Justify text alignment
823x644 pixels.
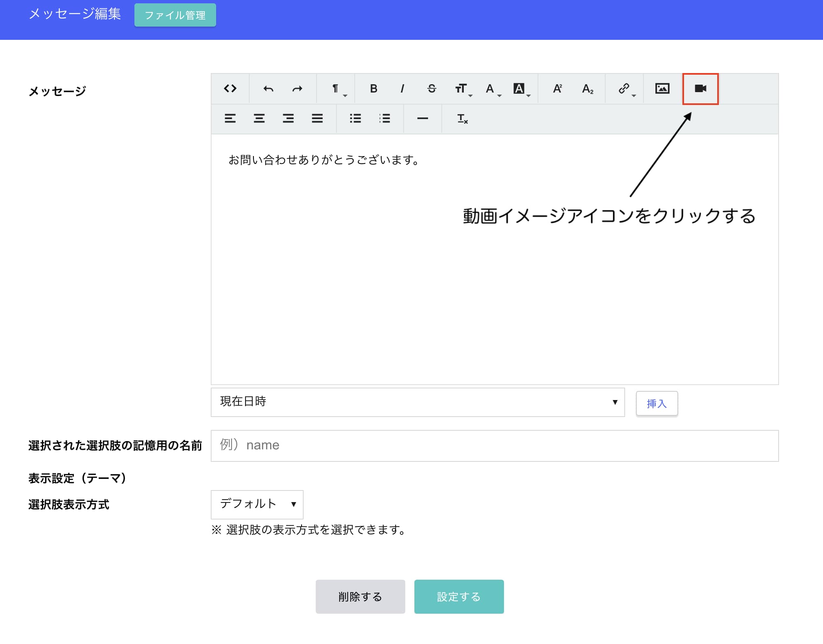[317, 119]
